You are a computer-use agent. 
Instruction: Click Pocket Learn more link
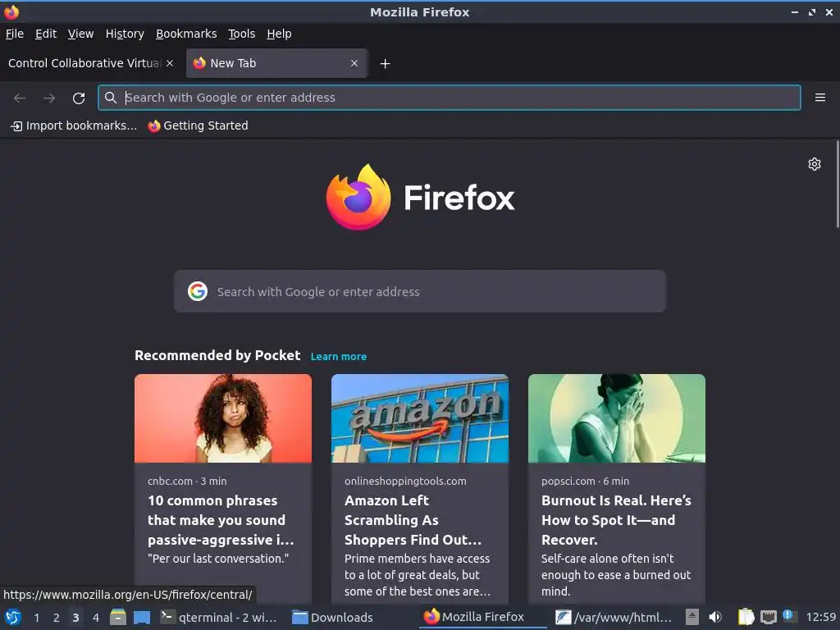[339, 357]
